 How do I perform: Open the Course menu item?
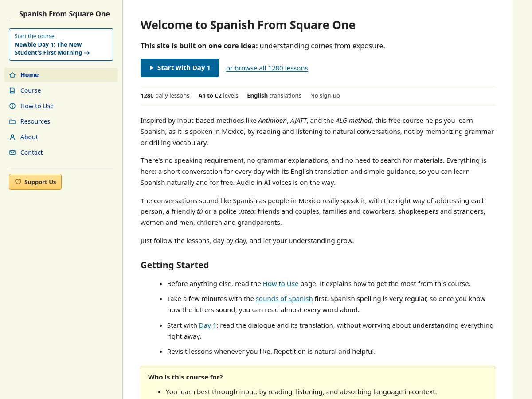61,90
